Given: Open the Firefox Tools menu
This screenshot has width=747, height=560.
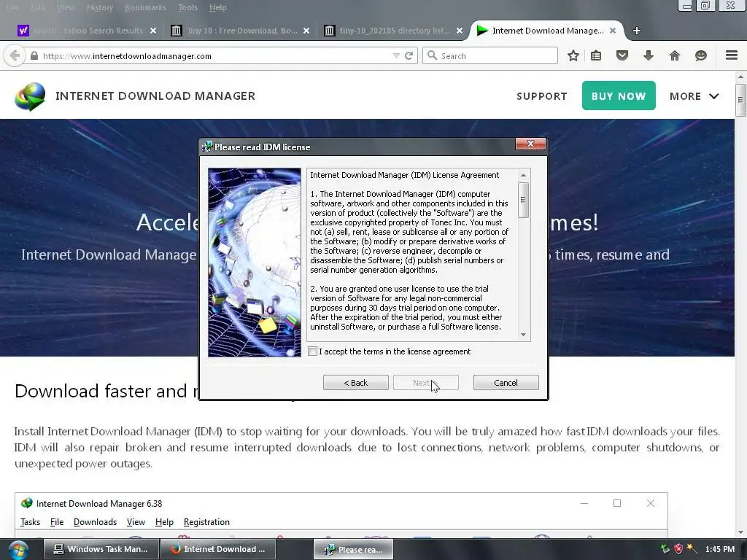Looking at the screenshot, I should (x=187, y=7).
